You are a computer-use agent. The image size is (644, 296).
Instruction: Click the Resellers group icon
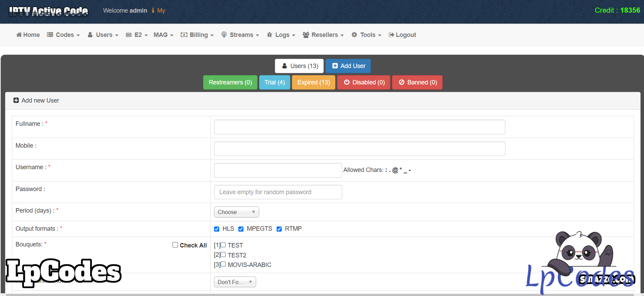[306, 35]
